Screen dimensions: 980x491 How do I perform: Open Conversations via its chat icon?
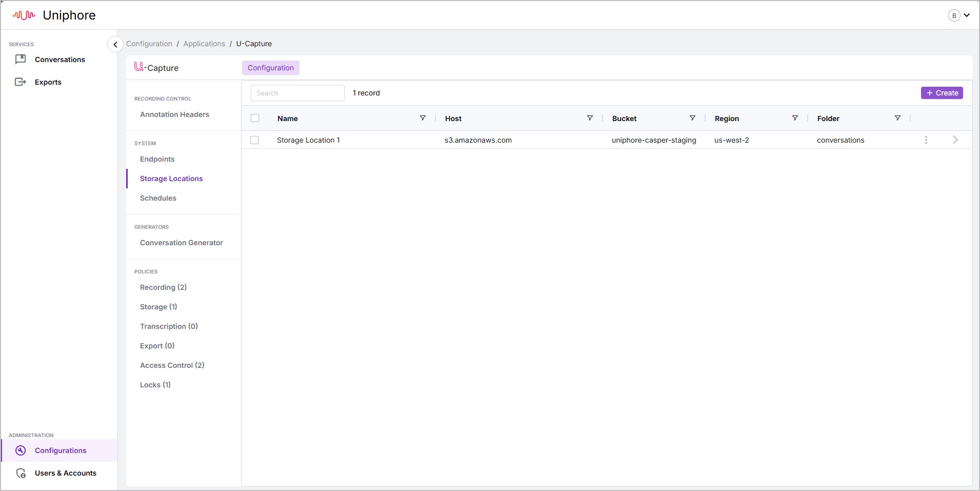[21, 60]
